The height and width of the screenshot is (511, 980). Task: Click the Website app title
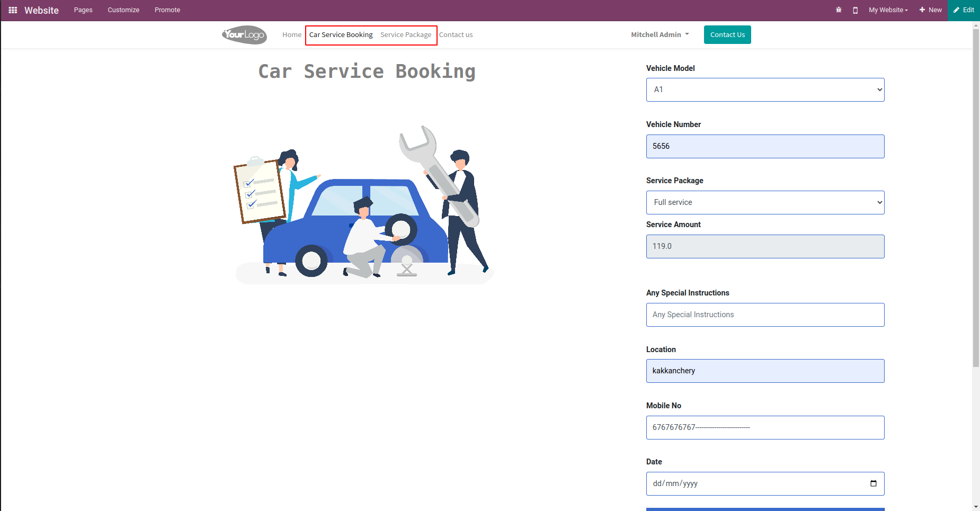(x=41, y=10)
